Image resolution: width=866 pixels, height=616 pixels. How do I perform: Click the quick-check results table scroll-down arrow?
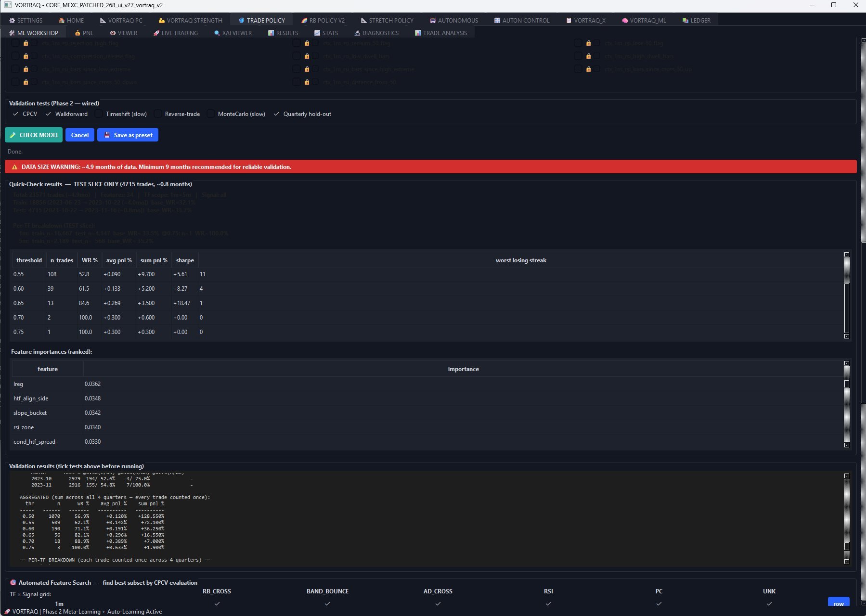(847, 336)
